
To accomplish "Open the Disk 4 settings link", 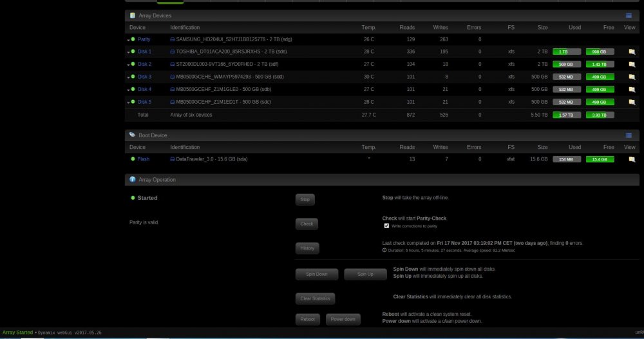I will (x=144, y=89).
